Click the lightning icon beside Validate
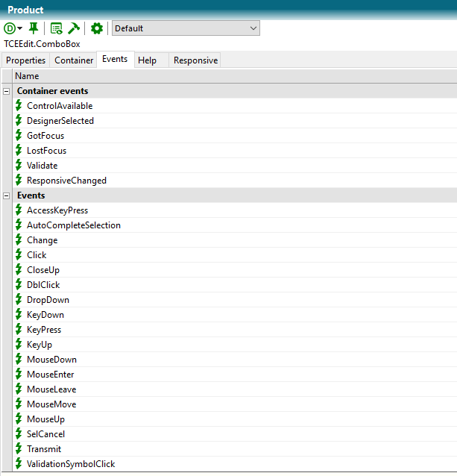Screen dimensions: 457x476 click(19, 165)
